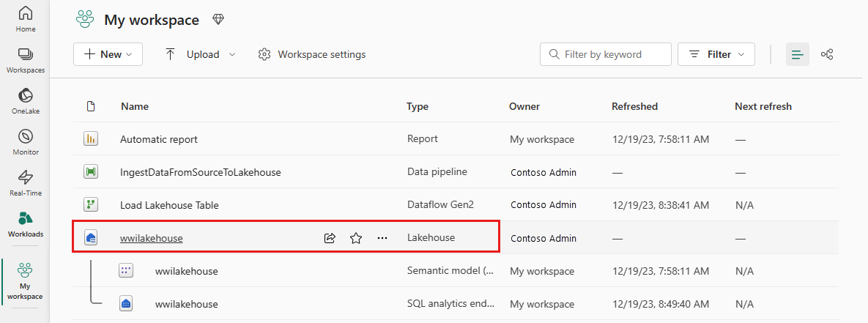Screen dimensions: 868x323
Task: Switch to list view
Action: 797,54
